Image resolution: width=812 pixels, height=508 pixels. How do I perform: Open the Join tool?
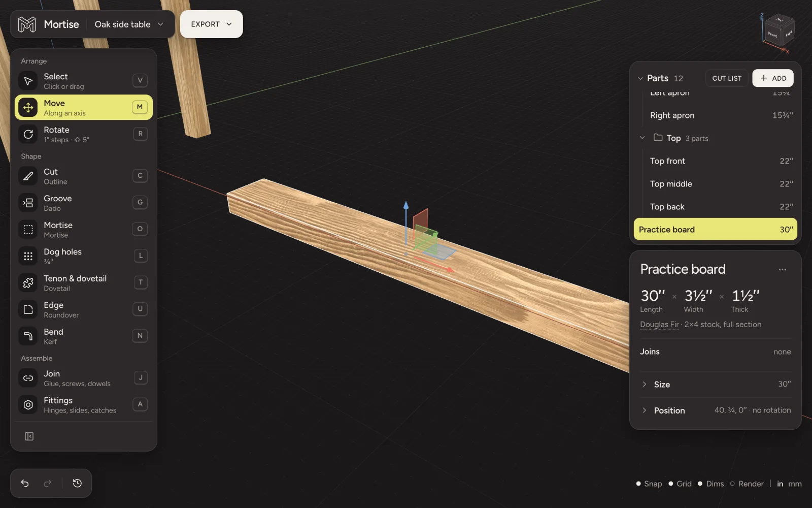(x=84, y=378)
